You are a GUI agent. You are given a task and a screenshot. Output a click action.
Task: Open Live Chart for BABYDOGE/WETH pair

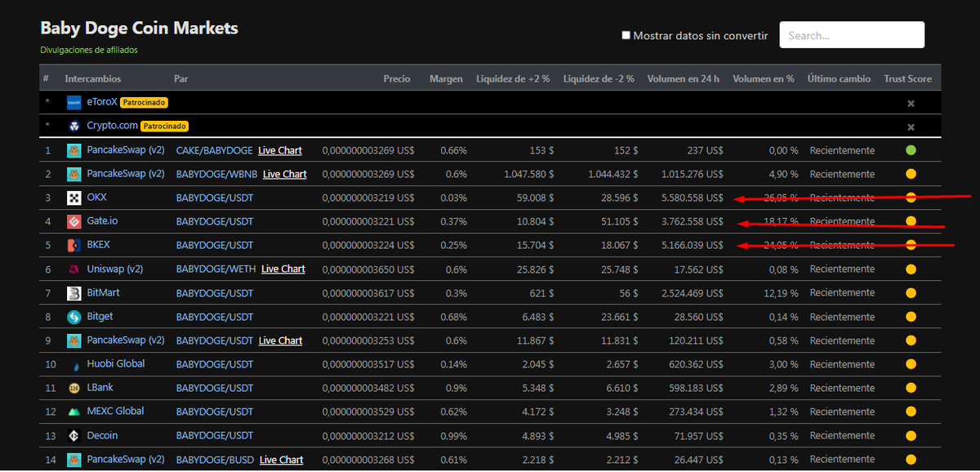pos(283,269)
